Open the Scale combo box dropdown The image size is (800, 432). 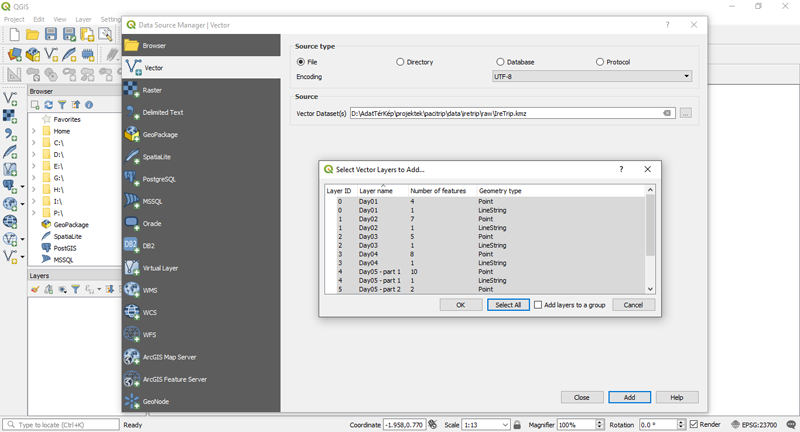point(505,424)
